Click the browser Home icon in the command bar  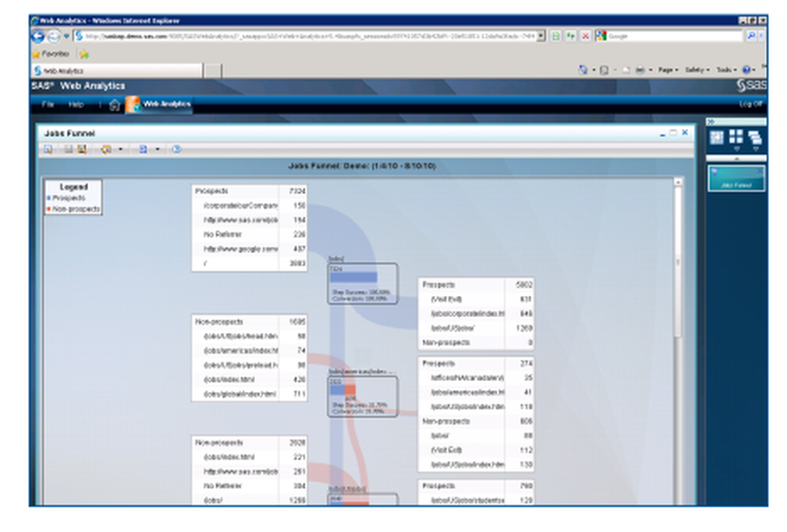582,70
